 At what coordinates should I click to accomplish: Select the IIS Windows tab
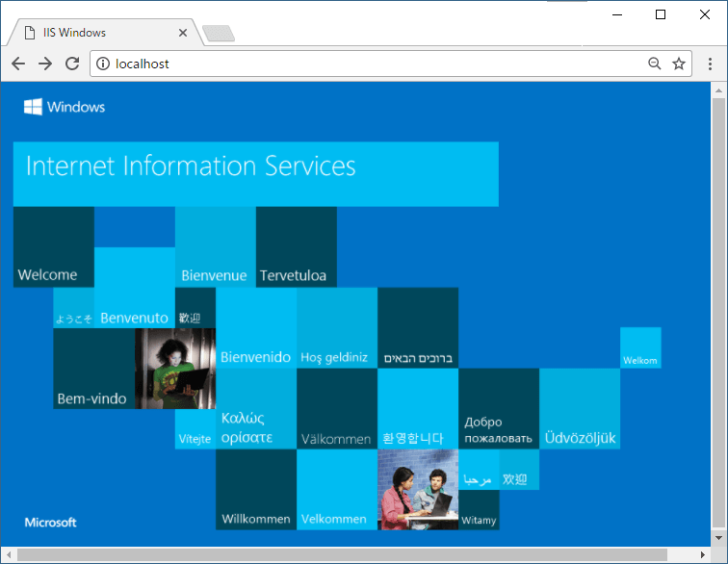click(x=96, y=33)
